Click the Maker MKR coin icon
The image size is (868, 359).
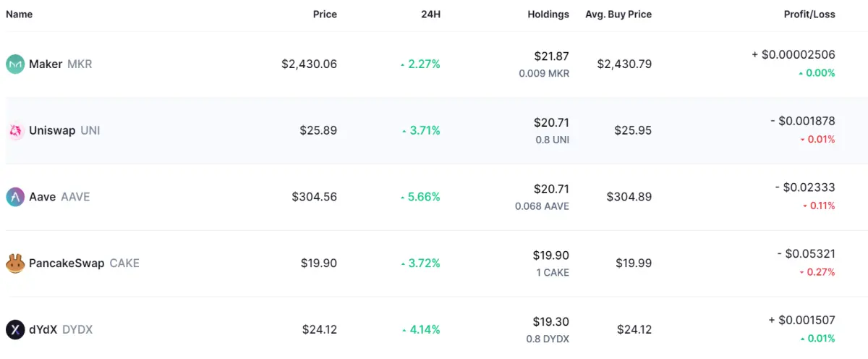[x=15, y=64]
